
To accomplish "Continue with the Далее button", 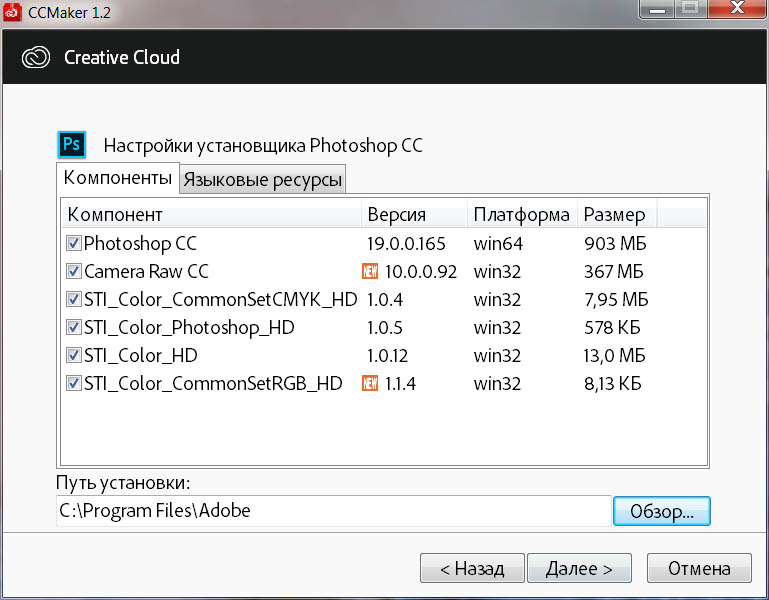I will 579,568.
